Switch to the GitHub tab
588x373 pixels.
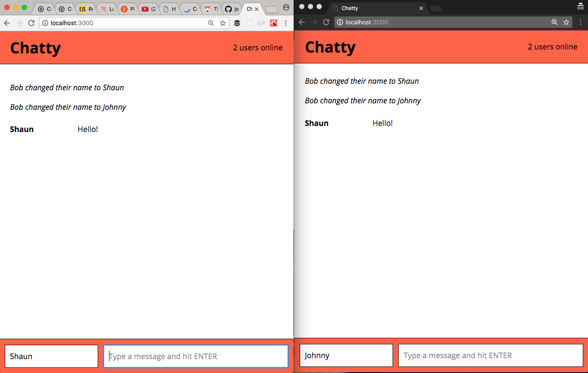coord(232,9)
